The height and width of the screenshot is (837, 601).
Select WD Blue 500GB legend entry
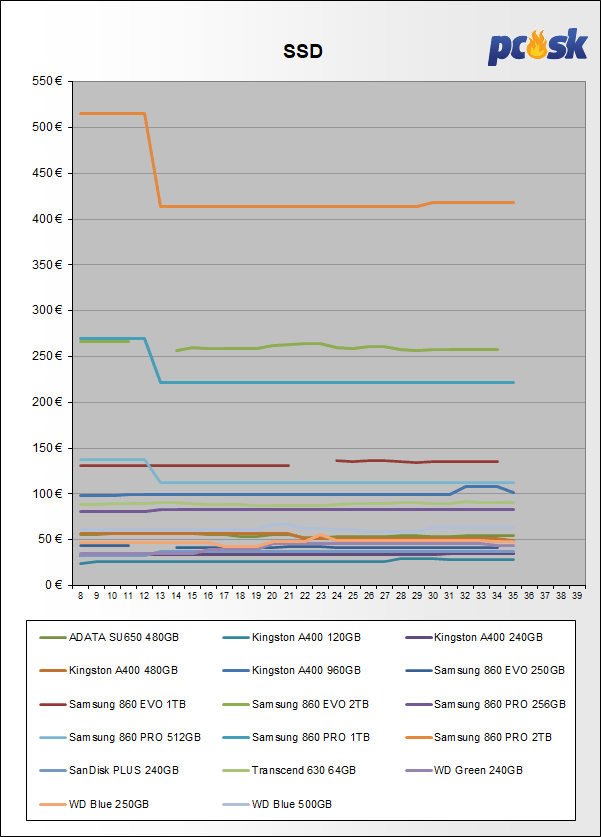tap(278, 804)
